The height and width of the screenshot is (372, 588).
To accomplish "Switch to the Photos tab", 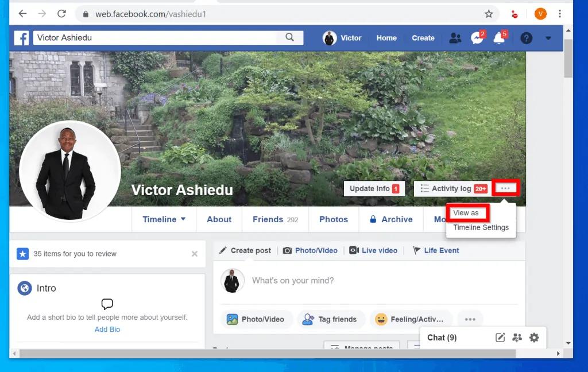I will pos(334,219).
